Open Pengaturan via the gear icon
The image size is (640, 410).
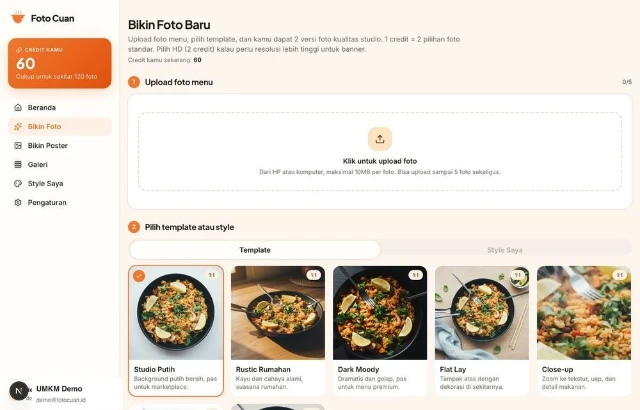point(18,203)
